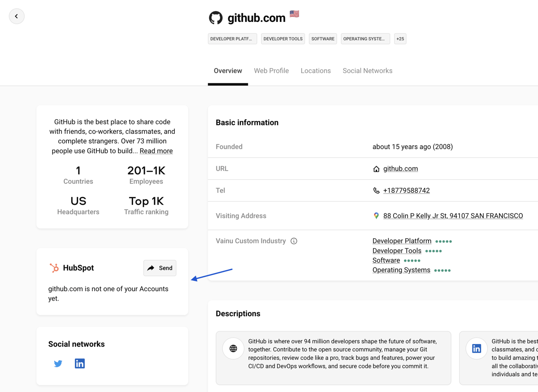Click the info icon beside Vainu Custom Industry

294,241
